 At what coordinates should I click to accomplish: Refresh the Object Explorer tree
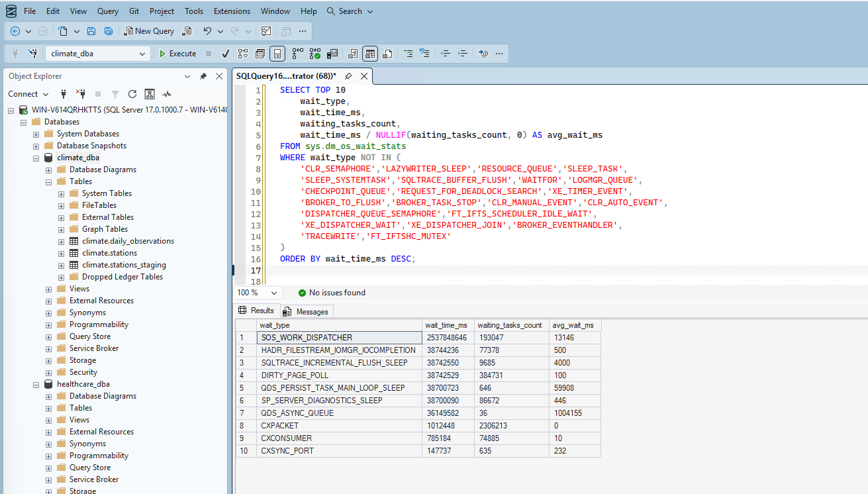[132, 94]
